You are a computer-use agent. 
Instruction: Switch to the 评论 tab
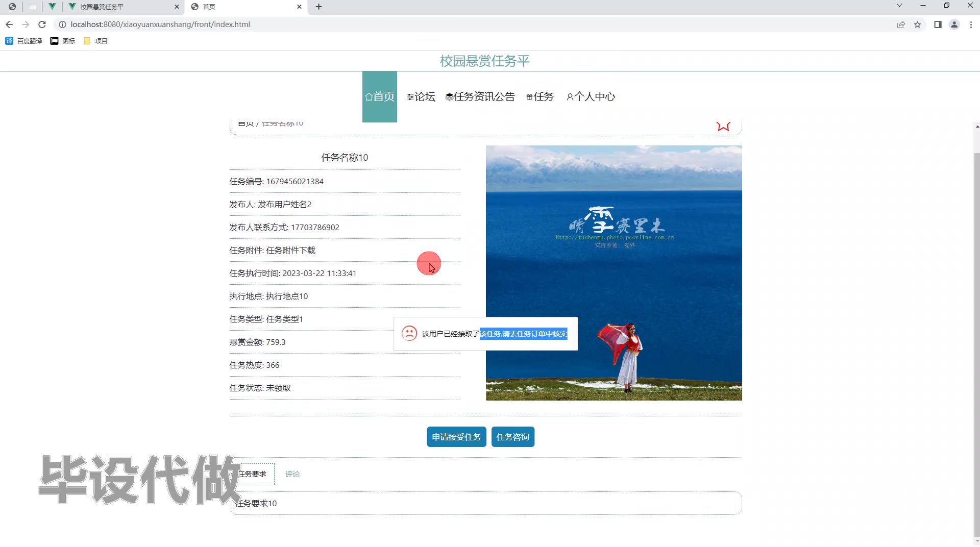pos(292,474)
